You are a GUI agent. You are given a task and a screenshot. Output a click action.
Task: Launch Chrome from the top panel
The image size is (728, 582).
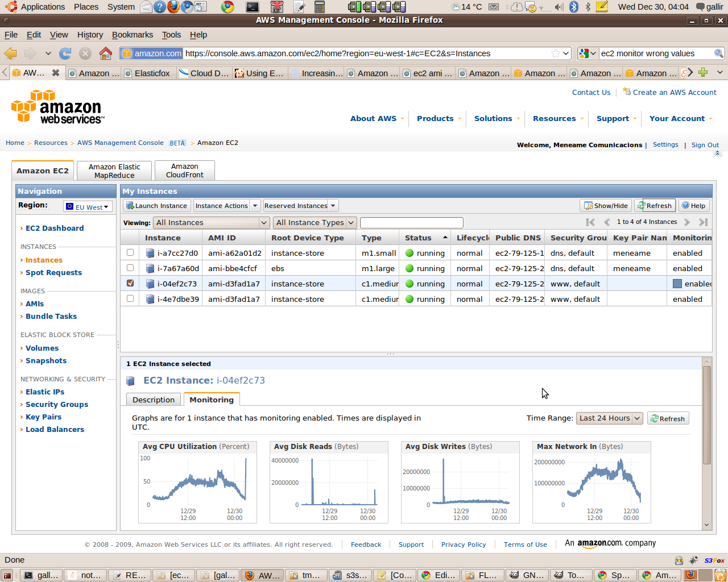coord(227,7)
